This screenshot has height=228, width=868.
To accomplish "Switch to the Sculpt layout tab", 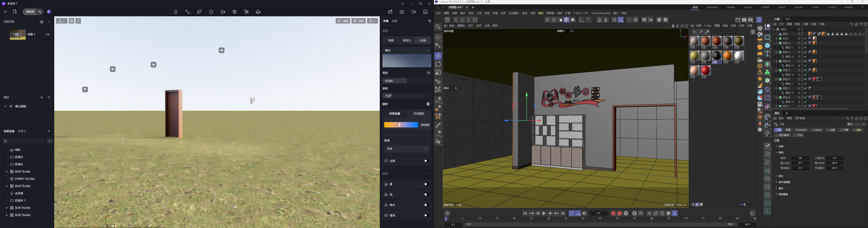I will (x=748, y=7).
